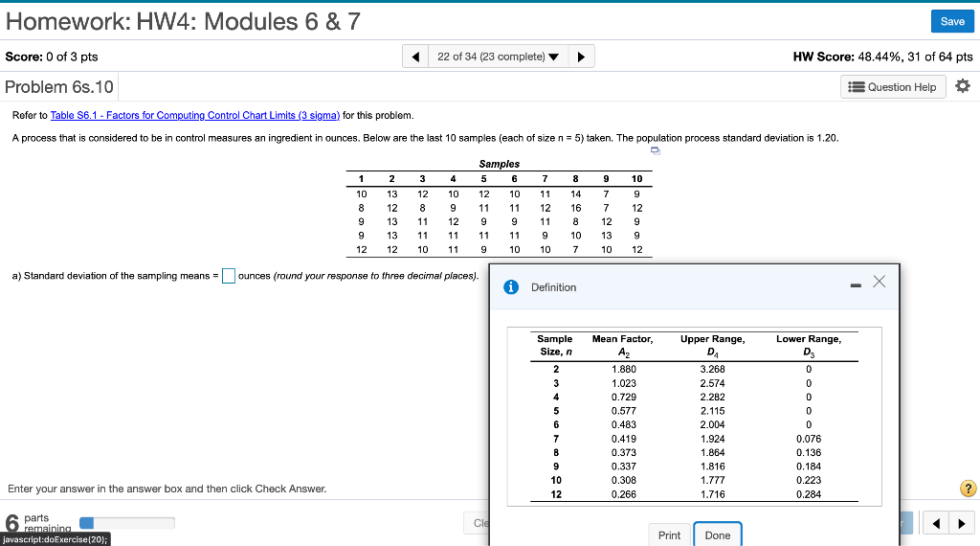Open the yellow help question mark icon
Viewport: 980px width, 546px height.
(x=968, y=489)
